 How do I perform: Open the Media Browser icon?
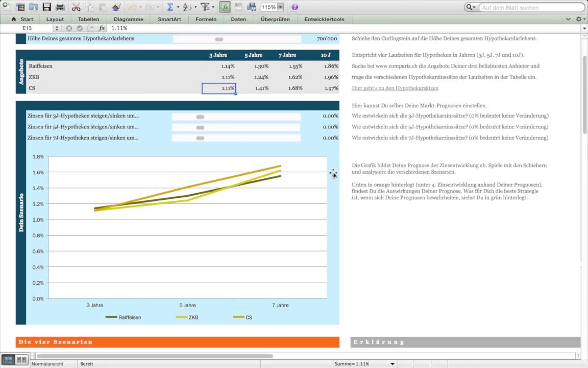(252, 7)
